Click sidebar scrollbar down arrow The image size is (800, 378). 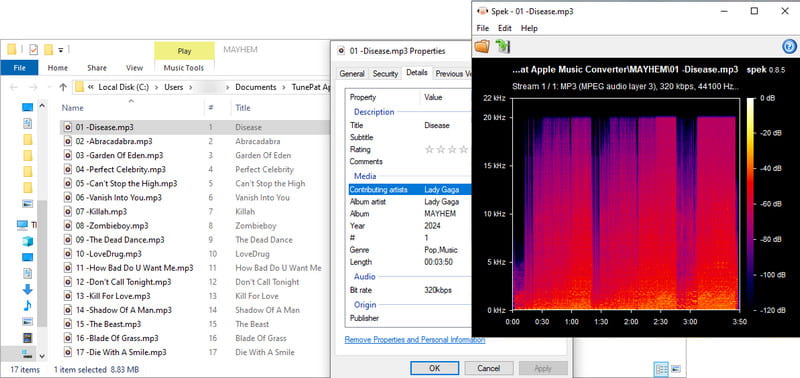(42, 356)
